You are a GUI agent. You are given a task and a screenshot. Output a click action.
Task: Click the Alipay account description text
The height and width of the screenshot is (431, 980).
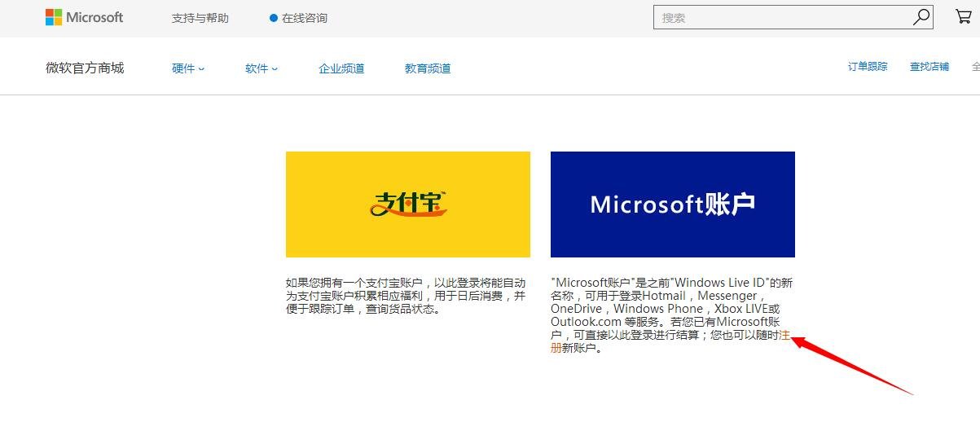point(406,296)
